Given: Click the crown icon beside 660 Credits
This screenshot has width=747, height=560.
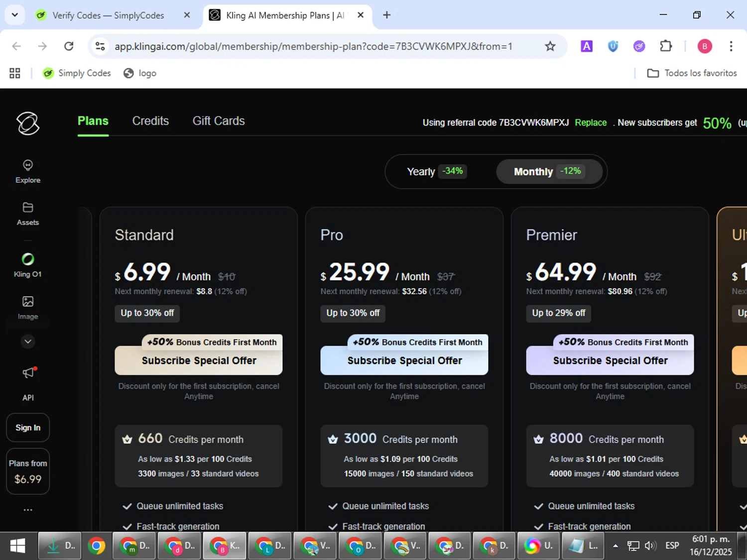Looking at the screenshot, I should (x=127, y=440).
